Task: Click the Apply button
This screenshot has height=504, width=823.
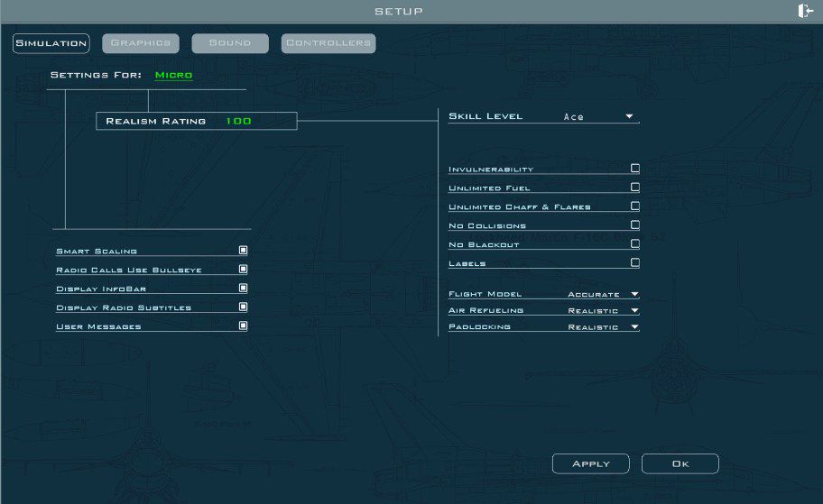Action: point(590,463)
